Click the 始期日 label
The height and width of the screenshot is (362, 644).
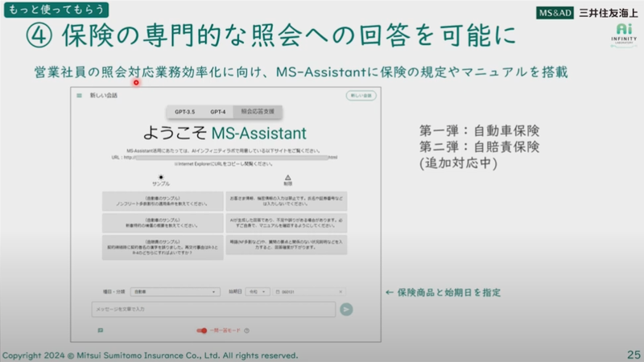click(x=235, y=292)
